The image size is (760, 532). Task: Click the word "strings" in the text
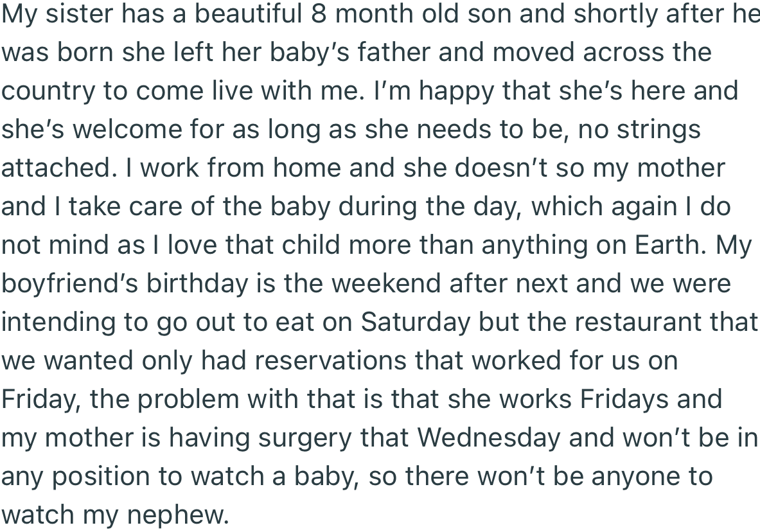(658, 129)
